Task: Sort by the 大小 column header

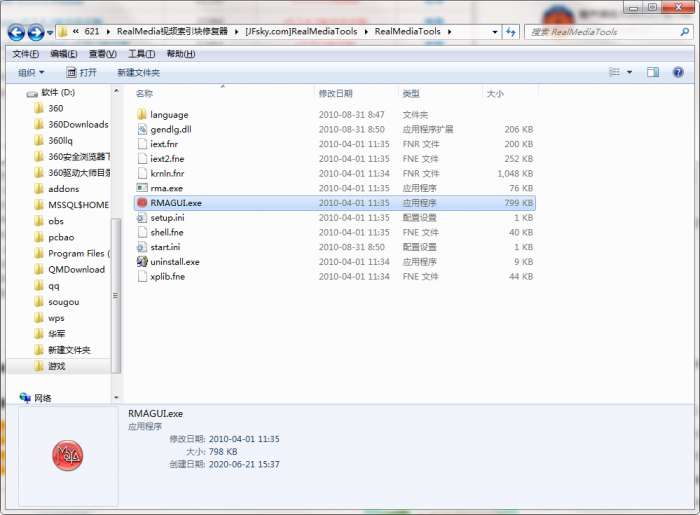Action: tap(495, 93)
